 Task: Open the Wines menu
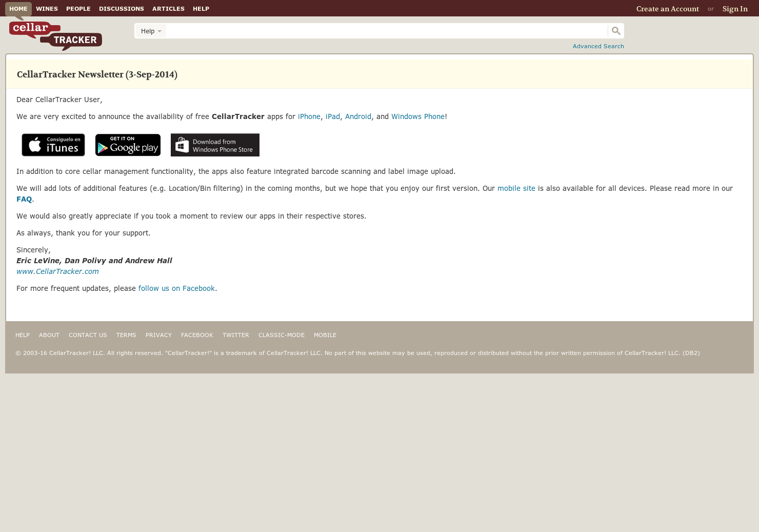click(47, 9)
